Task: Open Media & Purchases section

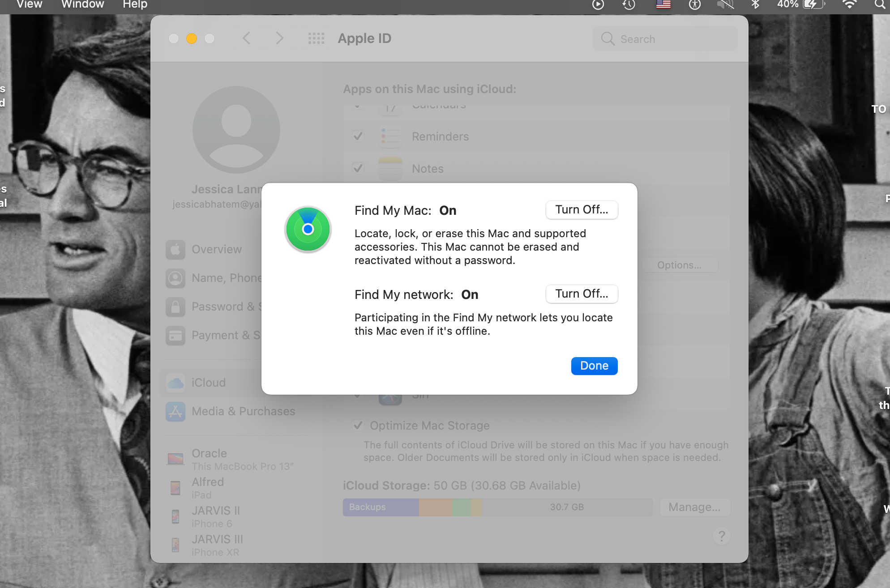Action: point(243,411)
